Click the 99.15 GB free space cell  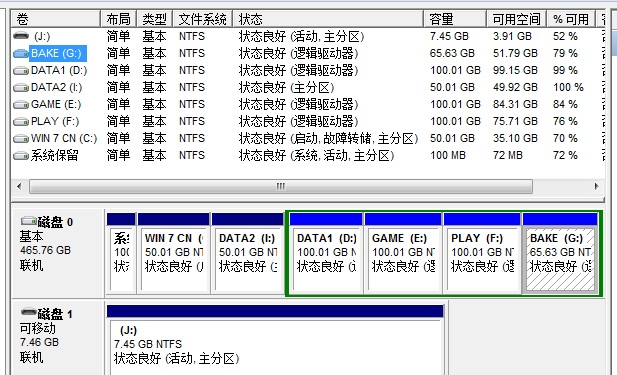coord(515,70)
